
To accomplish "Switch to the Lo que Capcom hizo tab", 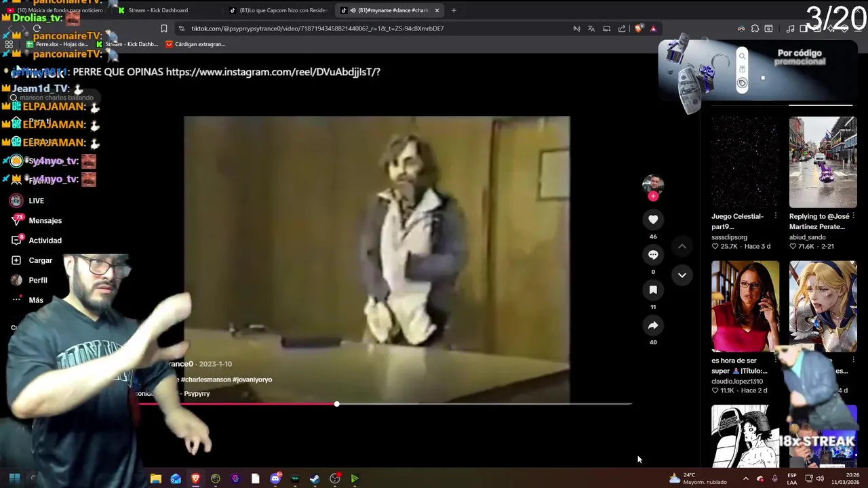I will click(x=279, y=10).
